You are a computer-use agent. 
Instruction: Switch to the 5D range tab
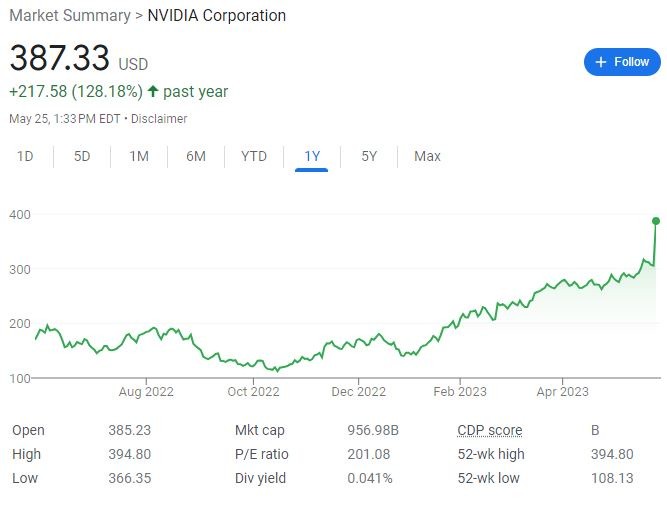click(x=82, y=156)
